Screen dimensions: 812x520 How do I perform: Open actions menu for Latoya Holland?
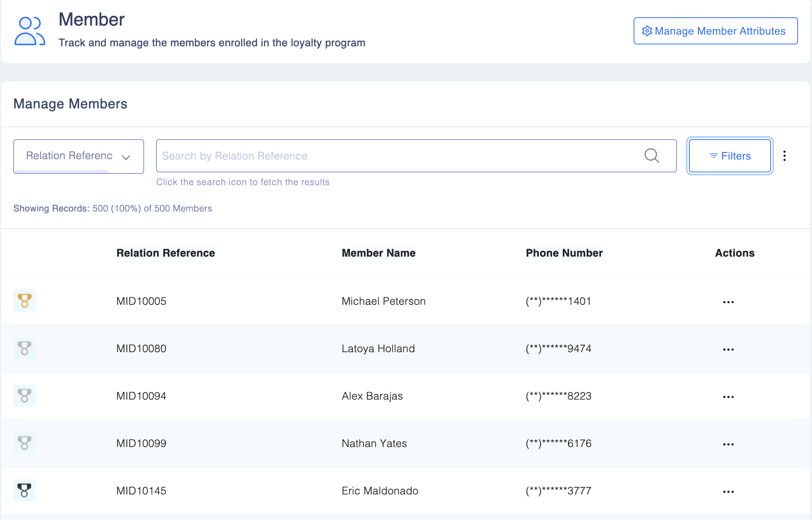point(728,350)
